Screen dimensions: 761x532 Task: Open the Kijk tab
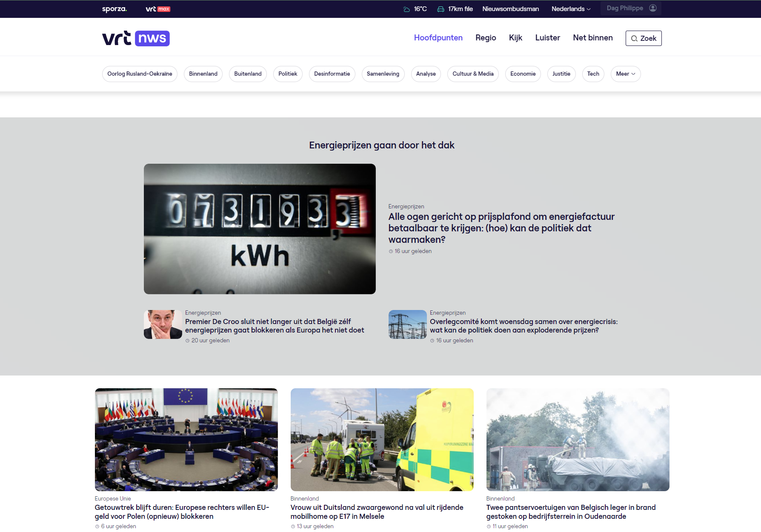(515, 38)
